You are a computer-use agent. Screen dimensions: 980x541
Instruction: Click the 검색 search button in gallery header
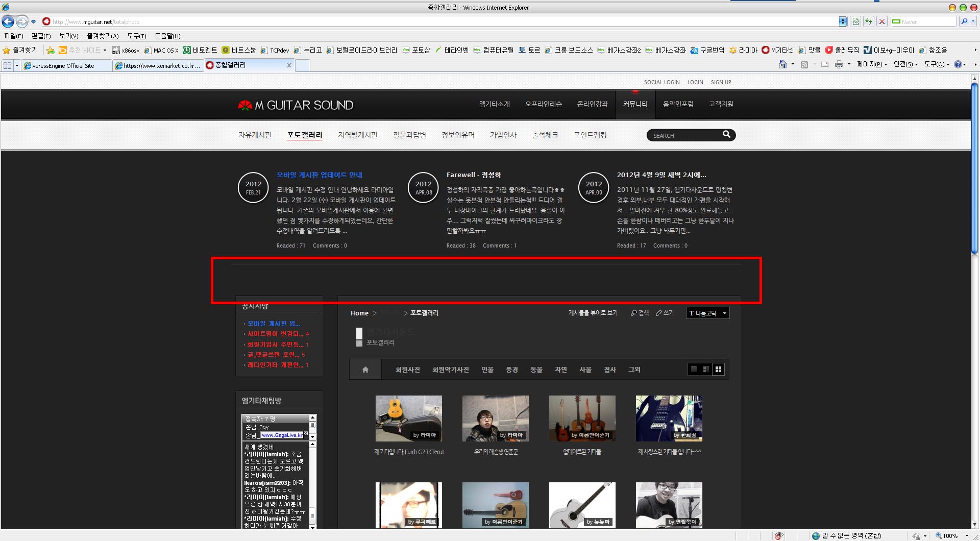640,313
